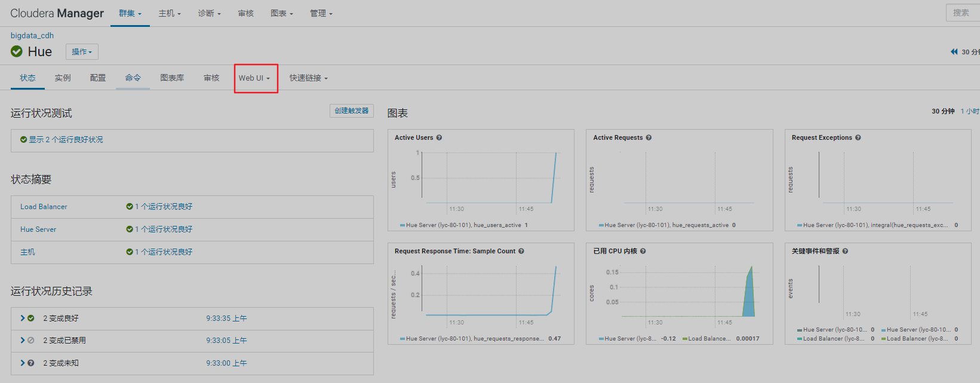
Task: Click the 9:33:35 上午 timestamp
Action: (x=226, y=318)
